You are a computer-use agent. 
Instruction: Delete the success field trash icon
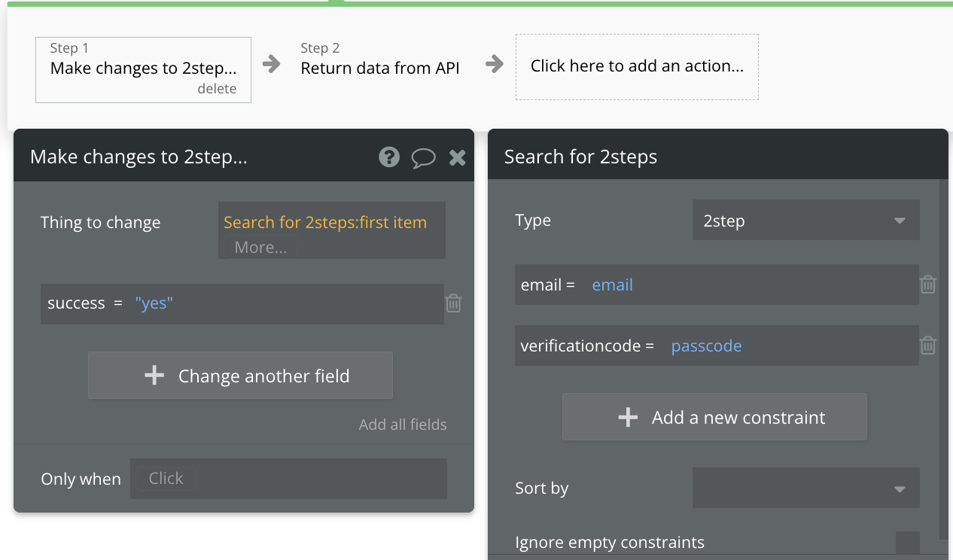tap(453, 303)
